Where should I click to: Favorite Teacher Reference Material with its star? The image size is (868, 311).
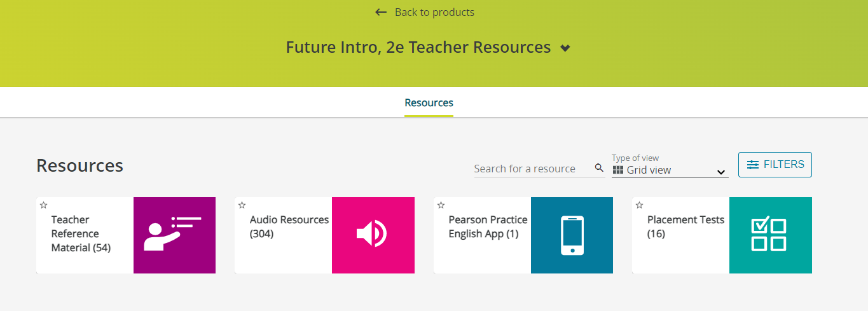(43, 205)
